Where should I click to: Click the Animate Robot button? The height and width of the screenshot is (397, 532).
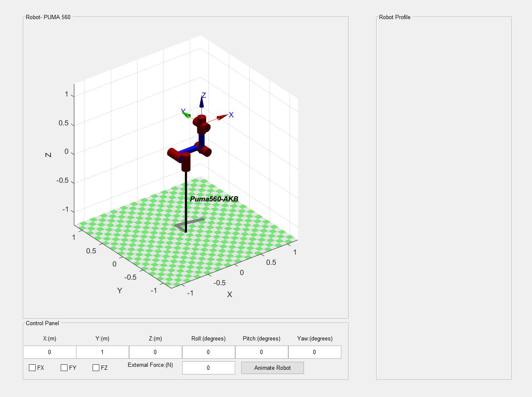tap(273, 368)
